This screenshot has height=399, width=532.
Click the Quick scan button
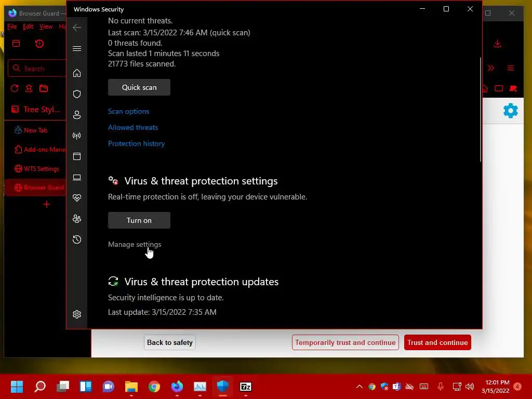(x=139, y=87)
